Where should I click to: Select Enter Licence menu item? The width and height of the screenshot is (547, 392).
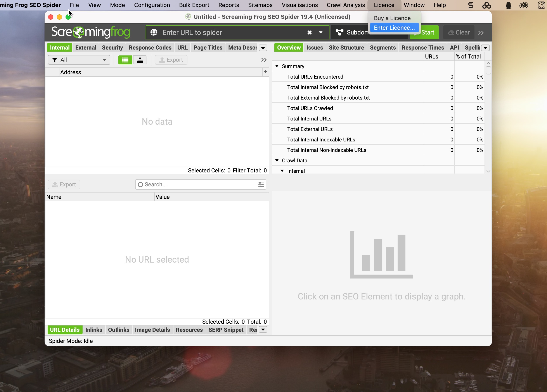pos(394,28)
